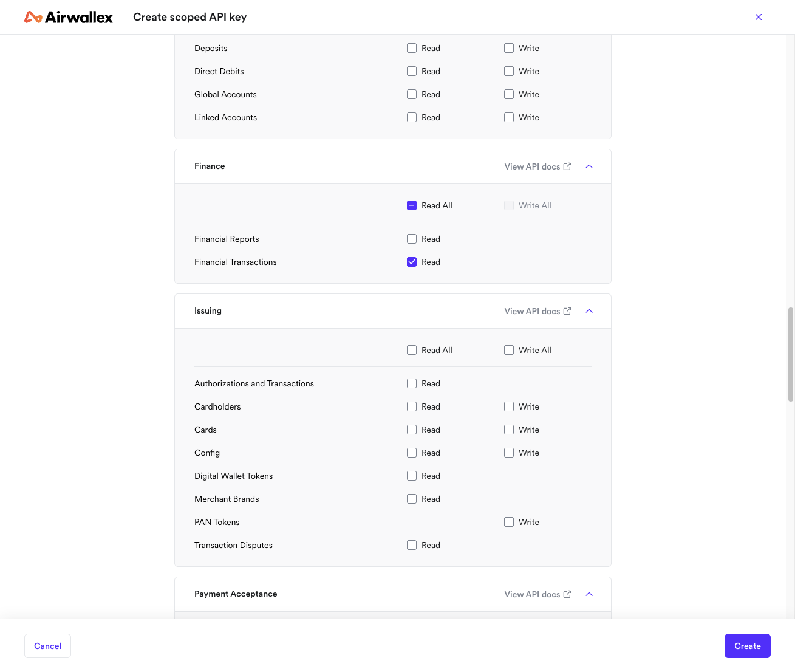Screen dimensions: 795x672
Task: Collapse the Finance section
Action: [589, 166]
